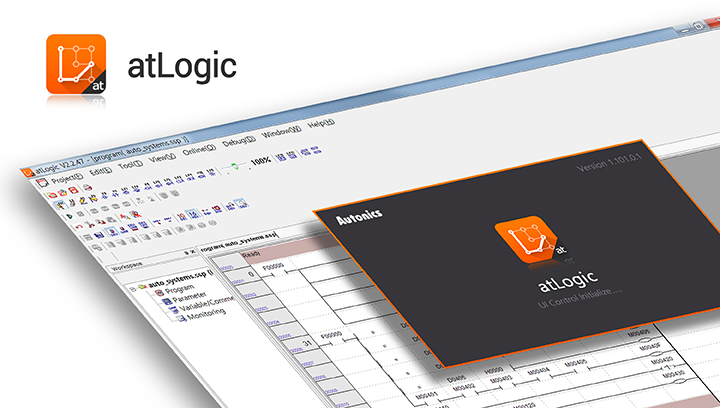Pin the Workspace panel

[186, 253]
